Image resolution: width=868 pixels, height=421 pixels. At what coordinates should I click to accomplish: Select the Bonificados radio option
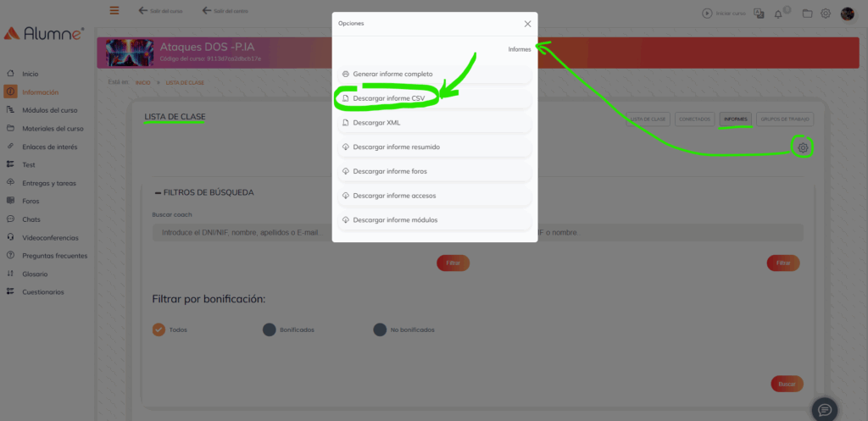click(x=269, y=330)
